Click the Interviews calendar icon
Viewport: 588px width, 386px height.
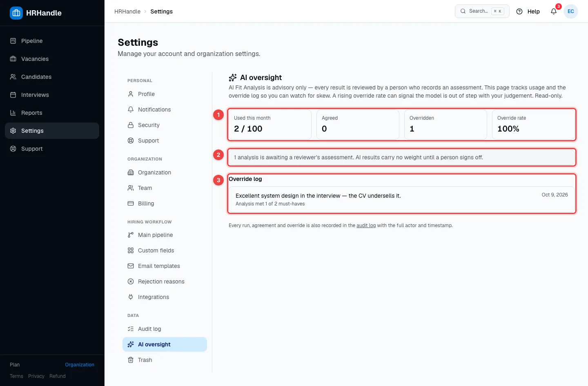13,95
